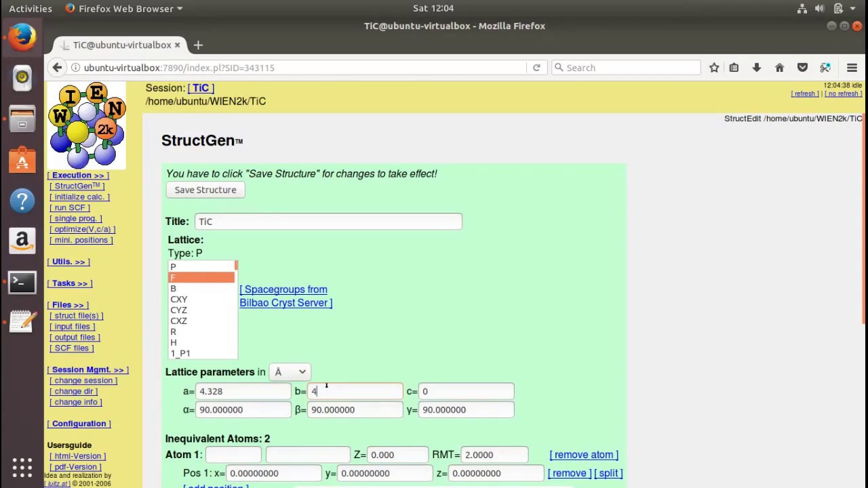Open the Firefox hamburger menu
868x488 pixels.
[x=852, y=68]
